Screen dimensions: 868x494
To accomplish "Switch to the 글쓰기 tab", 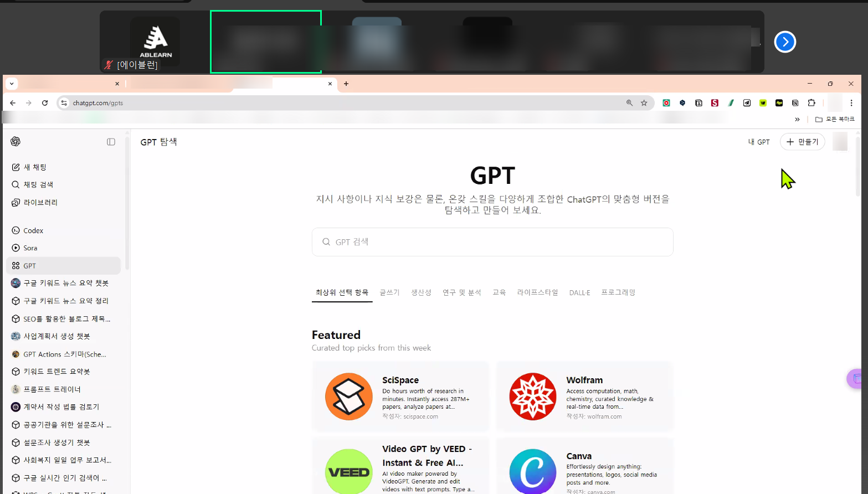I will coord(389,292).
